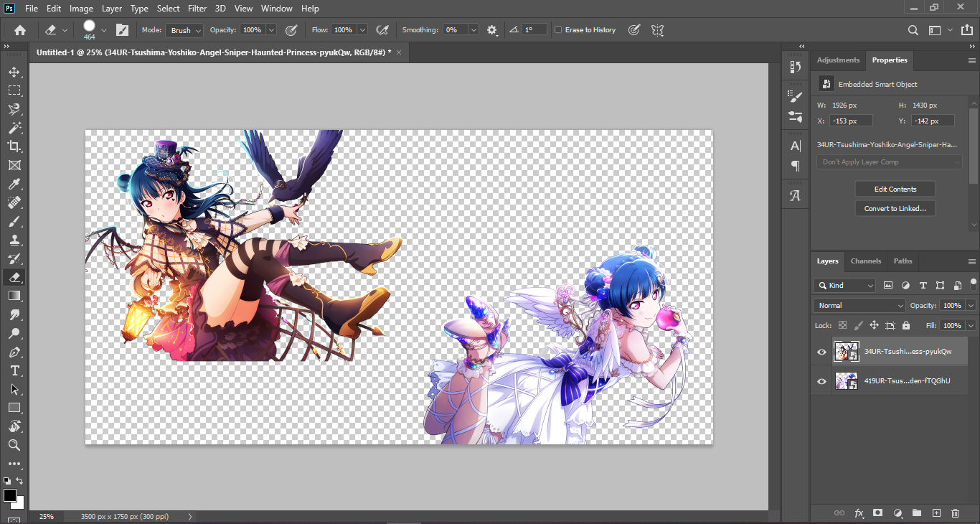Reset default foreground and background colors
Viewport: 980px width, 524px height.
(6, 481)
